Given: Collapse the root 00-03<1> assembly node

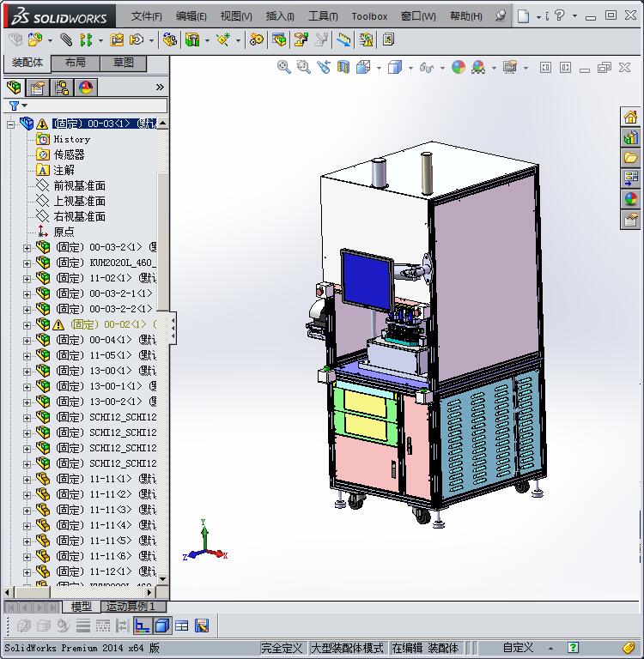Looking at the screenshot, I should pos(11,124).
